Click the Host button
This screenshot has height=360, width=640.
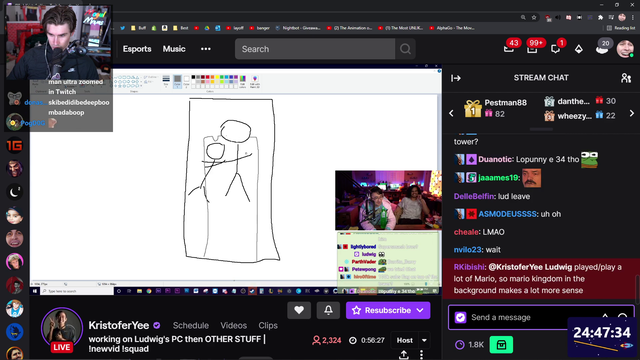tap(404, 340)
